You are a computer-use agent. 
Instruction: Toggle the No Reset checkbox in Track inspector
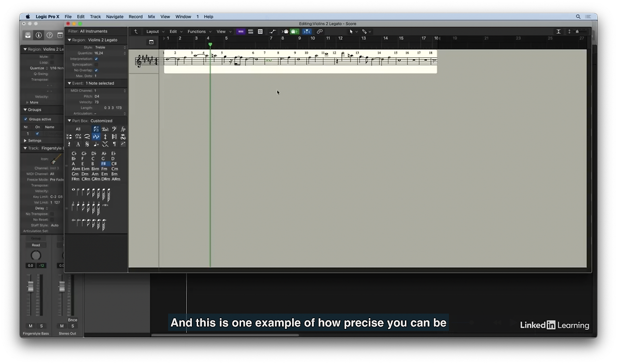click(52, 220)
